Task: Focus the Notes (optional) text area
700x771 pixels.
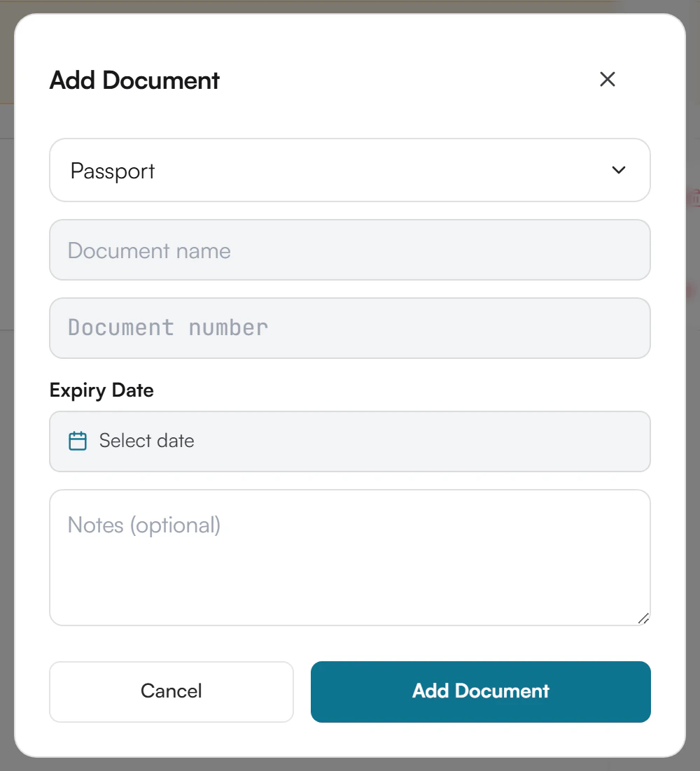Action: click(x=350, y=558)
